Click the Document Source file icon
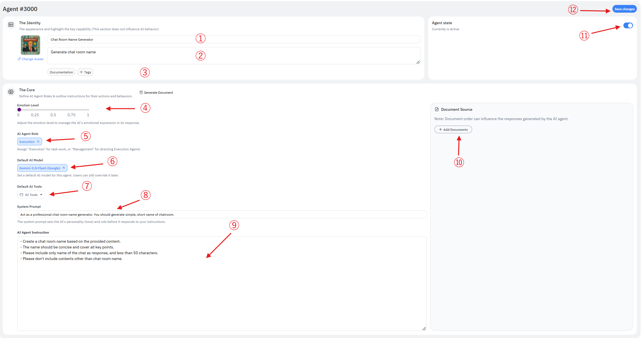644x338 pixels. click(437, 109)
